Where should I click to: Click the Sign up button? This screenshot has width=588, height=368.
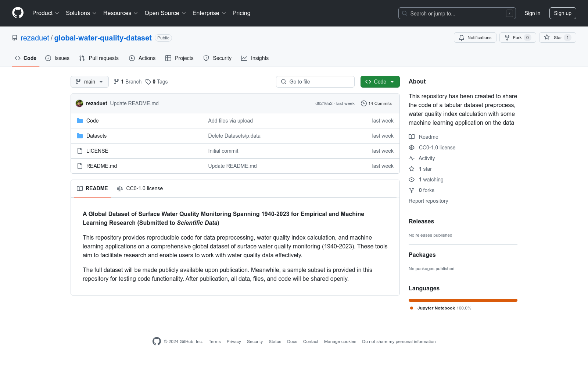[x=562, y=13]
